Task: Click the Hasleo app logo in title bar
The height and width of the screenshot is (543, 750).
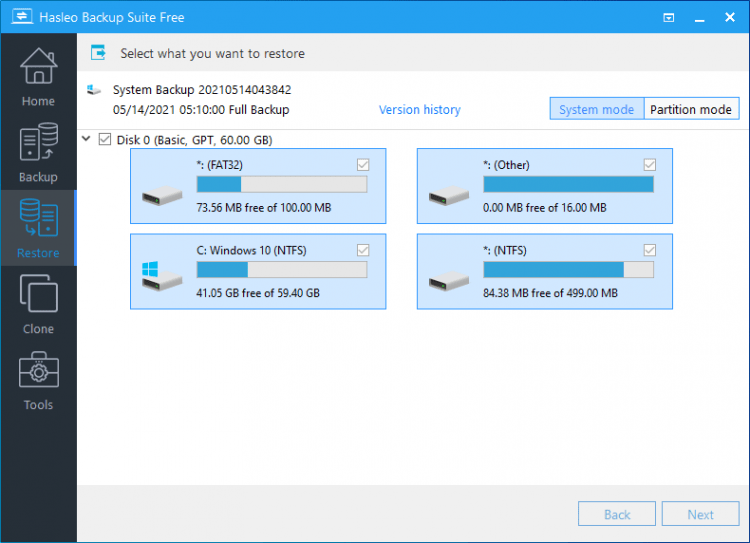Action: 22,17
